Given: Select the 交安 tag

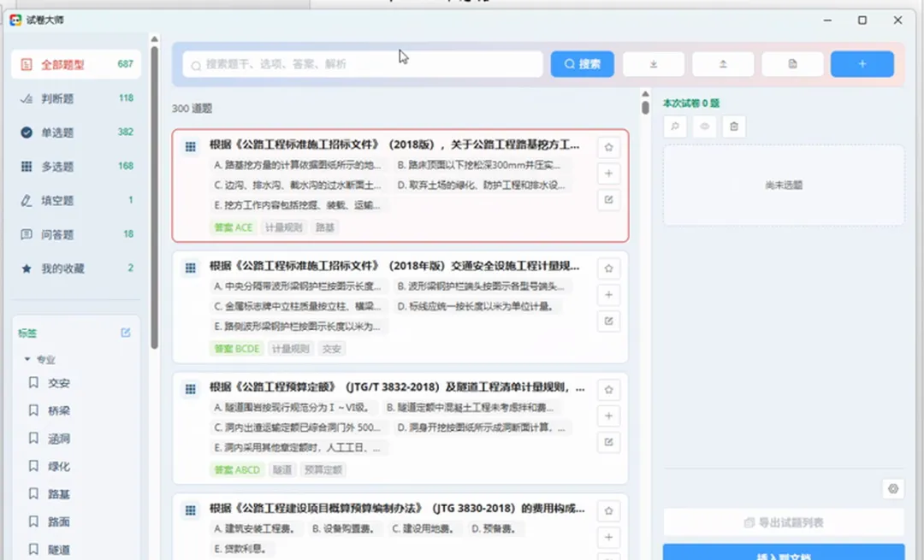Looking at the screenshot, I should pos(59,383).
